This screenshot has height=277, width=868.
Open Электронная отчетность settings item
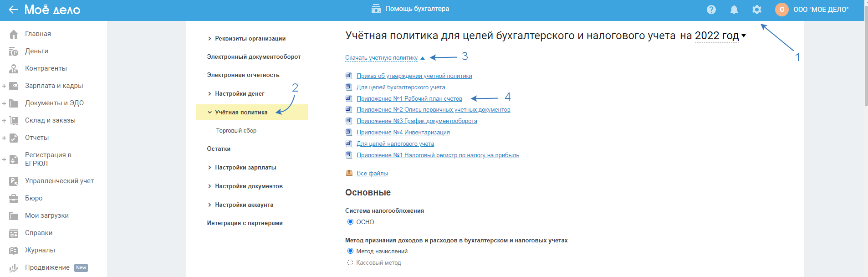point(243,75)
